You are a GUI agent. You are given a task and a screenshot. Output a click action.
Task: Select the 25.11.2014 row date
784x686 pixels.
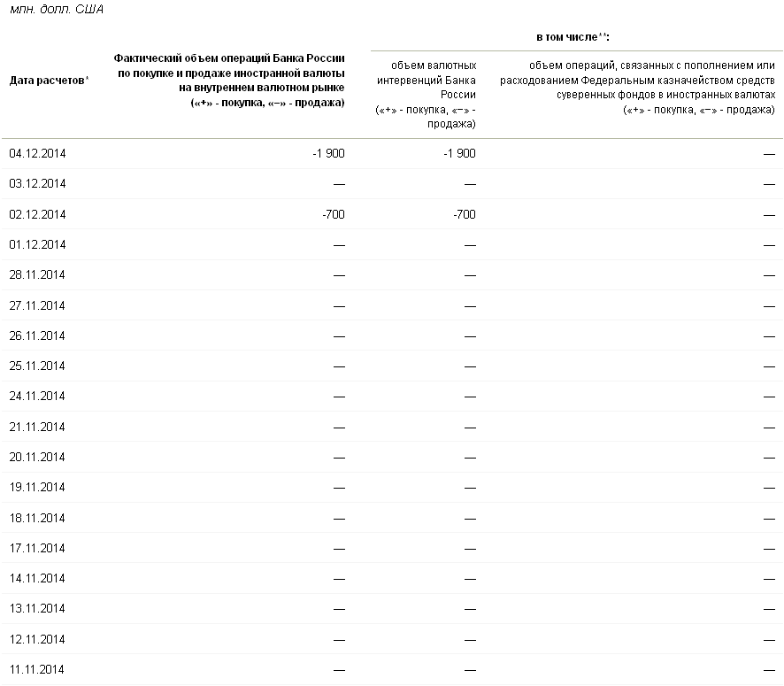click(x=37, y=366)
